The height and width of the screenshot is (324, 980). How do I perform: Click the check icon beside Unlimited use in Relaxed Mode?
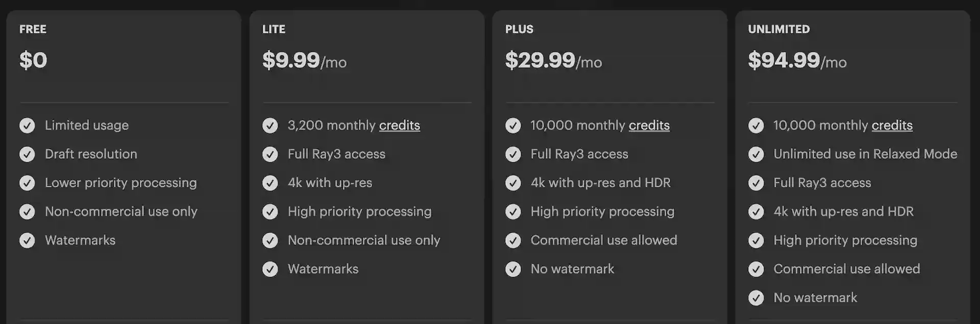pos(756,154)
